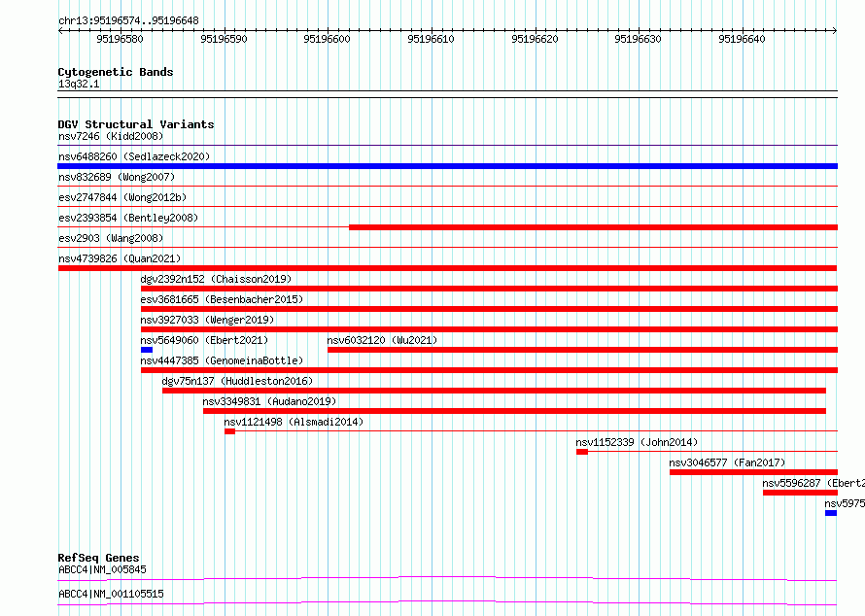Click the ruler's right arrow end

(x=835, y=31)
